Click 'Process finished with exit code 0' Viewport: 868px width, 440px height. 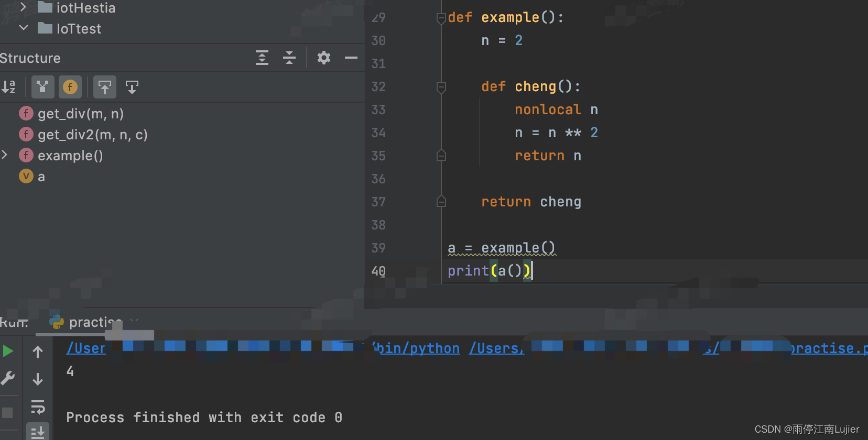point(204,417)
